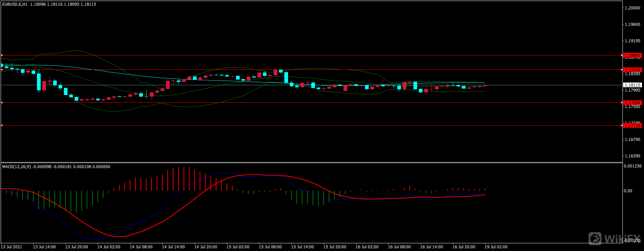Click the MACD 0.00 zero level label
Image resolution: width=644 pixels, height=251 pixels.
[628, 191]
